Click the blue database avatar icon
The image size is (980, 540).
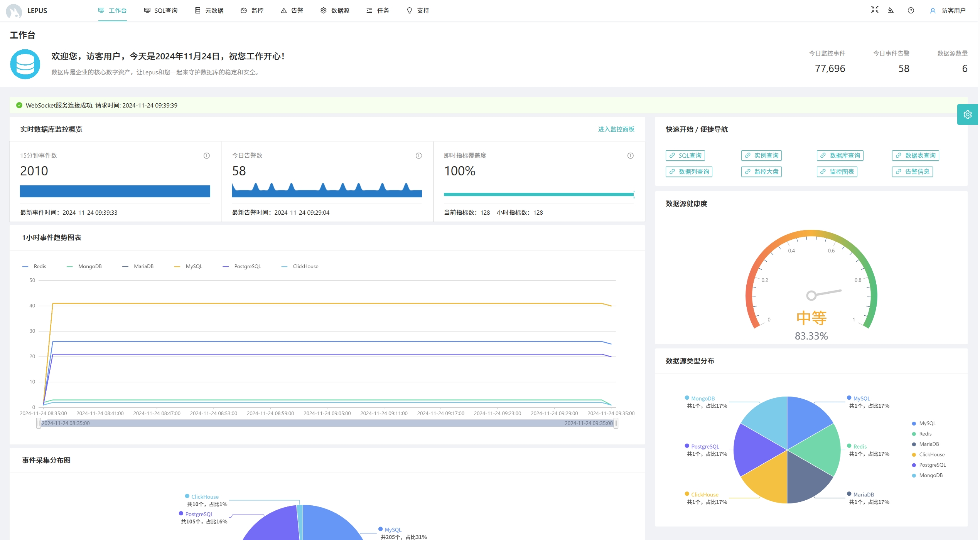click(25, 64)
